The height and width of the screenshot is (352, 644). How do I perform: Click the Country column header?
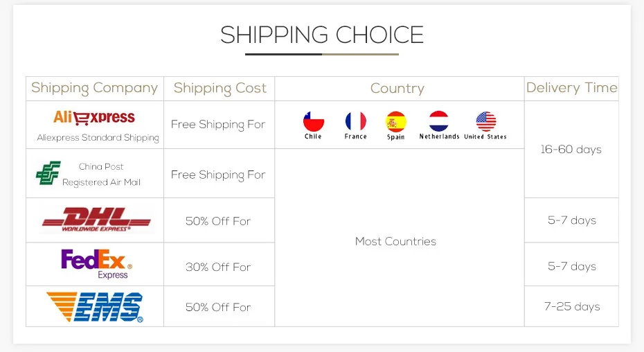click(397, 88)
